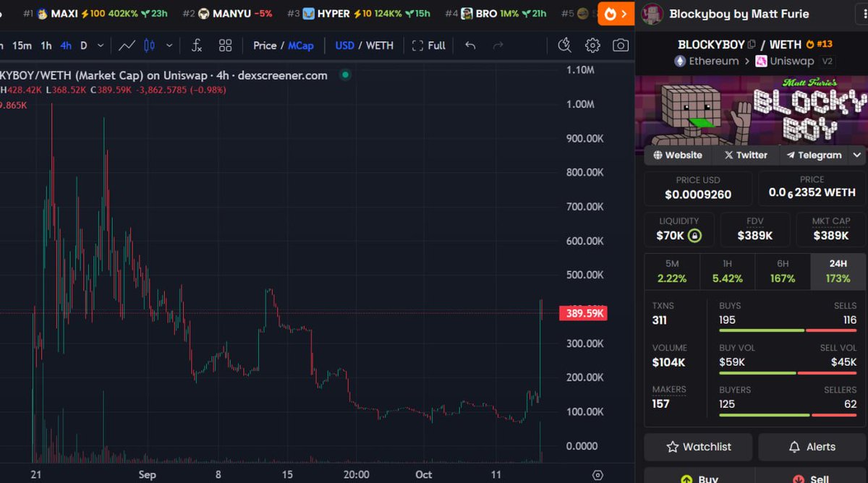Open the Full screen chart view

[429, 46]
